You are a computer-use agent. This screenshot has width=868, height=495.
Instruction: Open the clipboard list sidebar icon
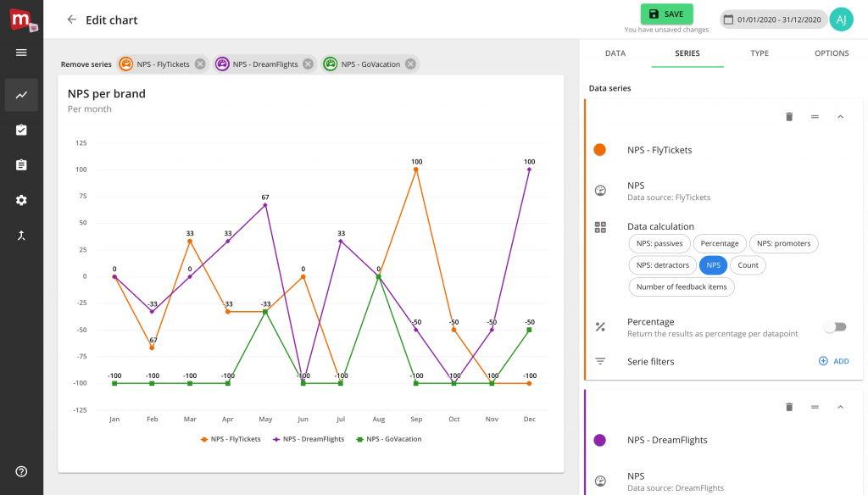21,165
